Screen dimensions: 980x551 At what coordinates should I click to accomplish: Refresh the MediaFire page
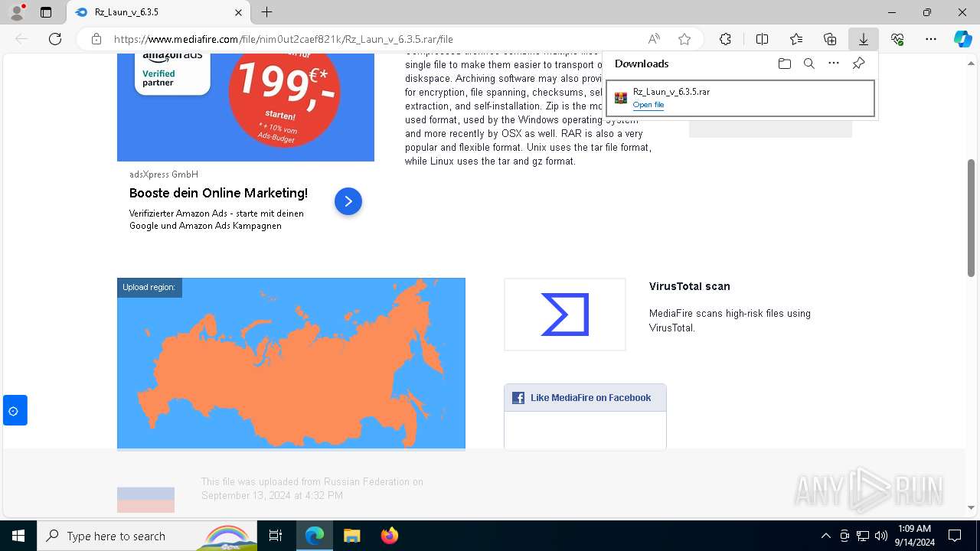coord(55,39)
